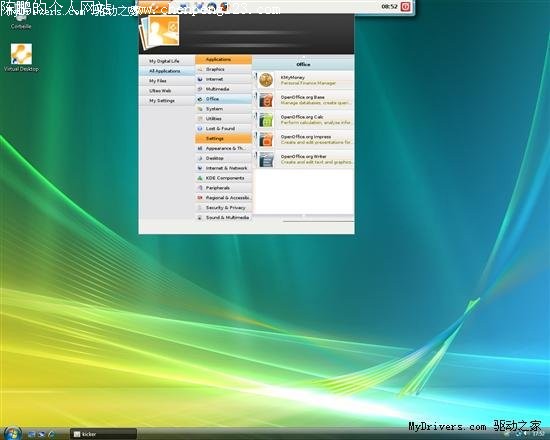Select the Utilities category entry
The height and width of the screenshot is (440, 550).
pos(223,119)
